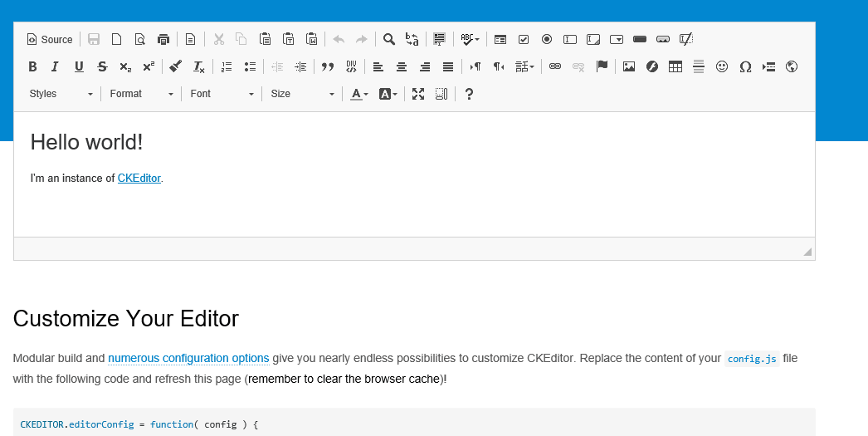Set text direction right to left

[x=498, y=67]
